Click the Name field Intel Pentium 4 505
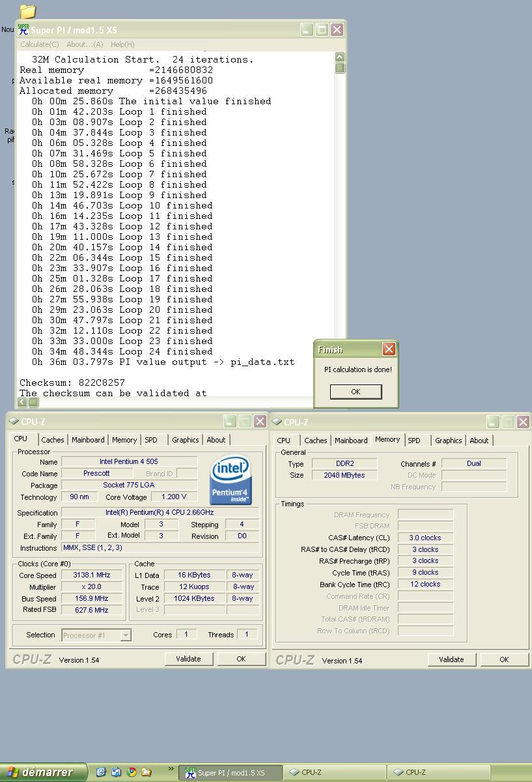 pyautogui.click(x=129, y=461)
